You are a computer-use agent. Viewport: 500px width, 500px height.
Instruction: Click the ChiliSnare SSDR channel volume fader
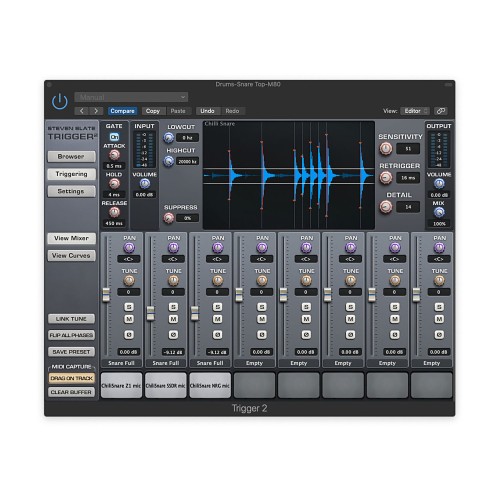(x=151, y=313)
